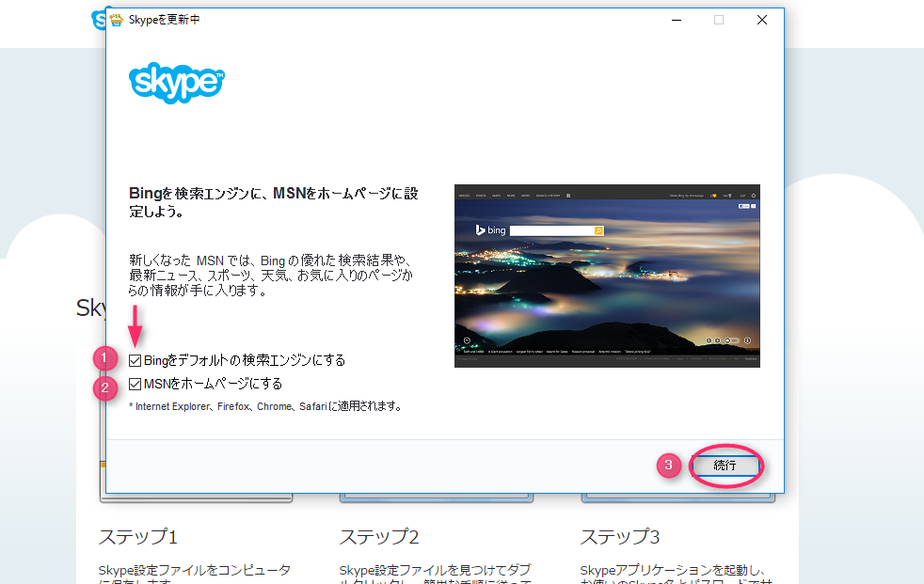Click 'Skypeを更新中' window title text
Screen dimensions: 924x584
pyautogui.click(x=165, y=20)
